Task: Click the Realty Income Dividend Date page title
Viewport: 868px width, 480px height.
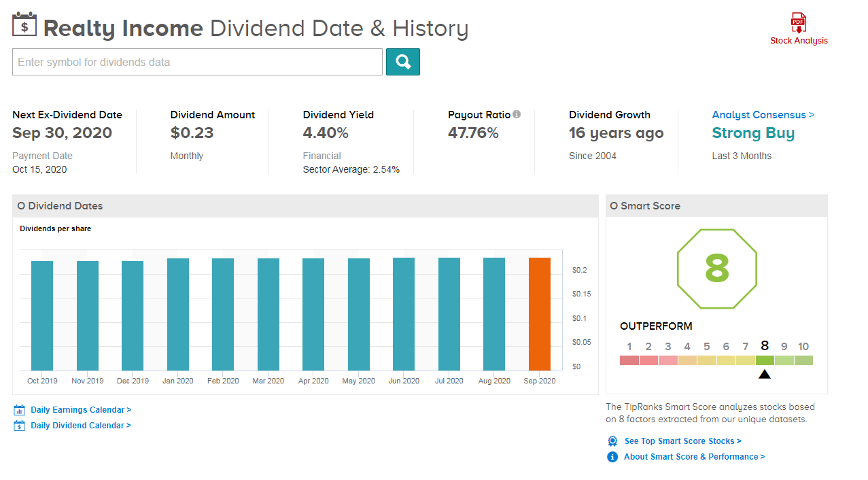Action: [x=256, y=29]
